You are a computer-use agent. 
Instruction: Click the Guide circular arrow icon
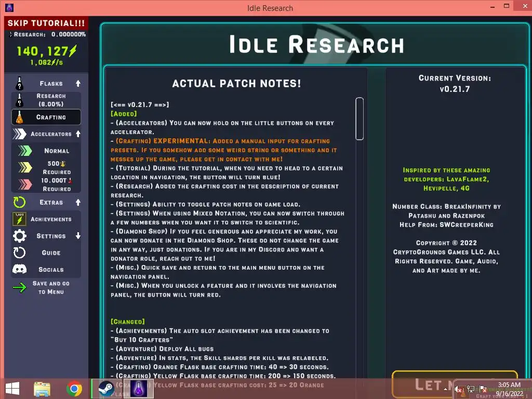click(19, 253)
